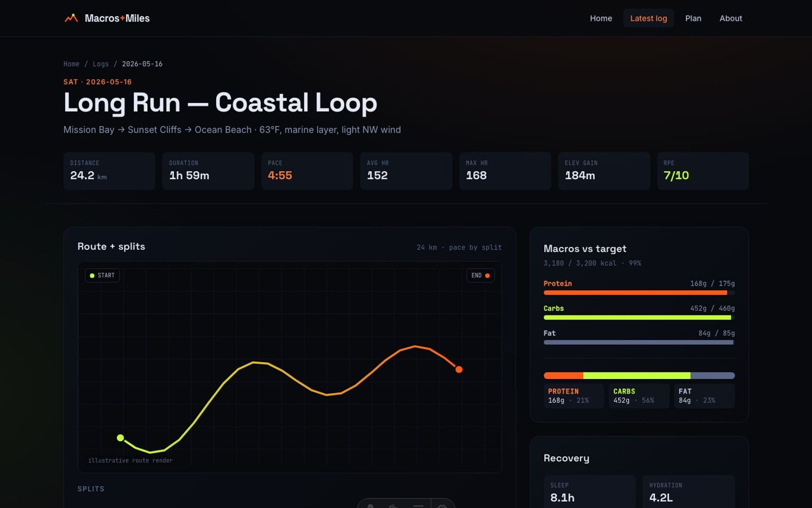Image resolution: width=812 pixels, height=508 pixels.
Task: Select the Latest log nav tab
Action: click(x=649, y=18)
